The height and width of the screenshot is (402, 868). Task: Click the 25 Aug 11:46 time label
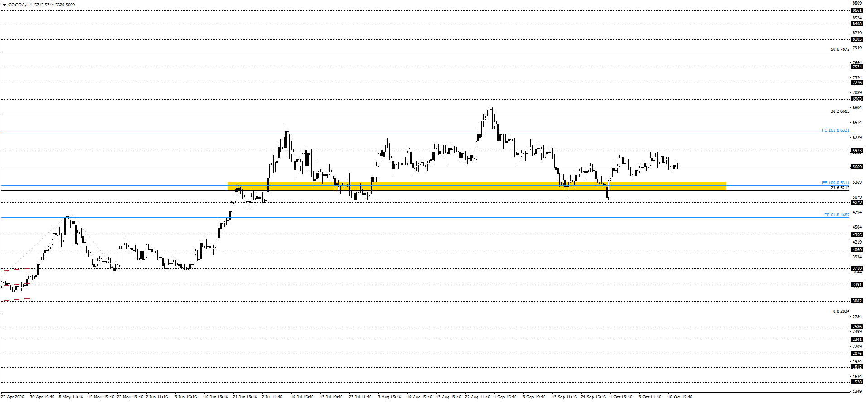tap(477, 397)
